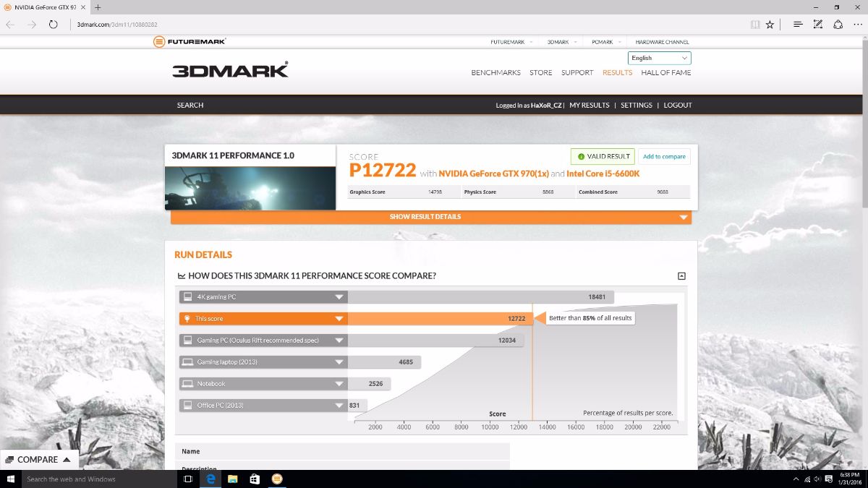Viewport: 868px width, 488px height.
Task: Open the English language dropdown
Action: tap(659, 58)
